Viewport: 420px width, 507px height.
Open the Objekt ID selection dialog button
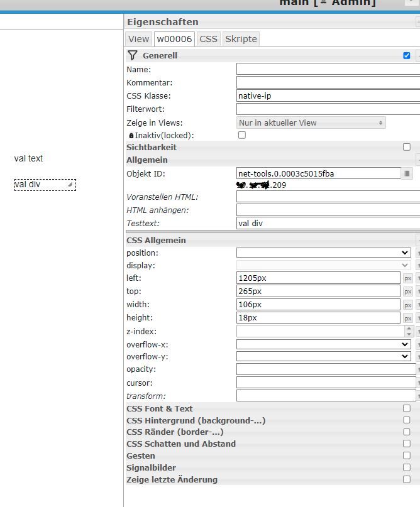407,173
